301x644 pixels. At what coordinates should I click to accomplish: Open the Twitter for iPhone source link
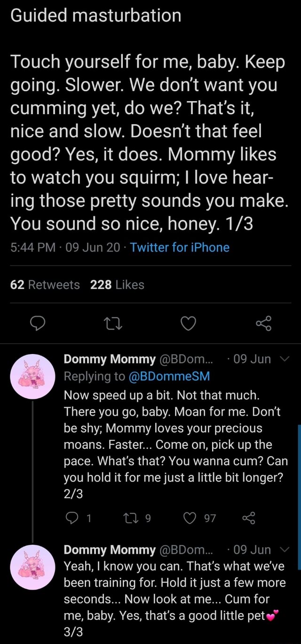click(x=180, y=247)
